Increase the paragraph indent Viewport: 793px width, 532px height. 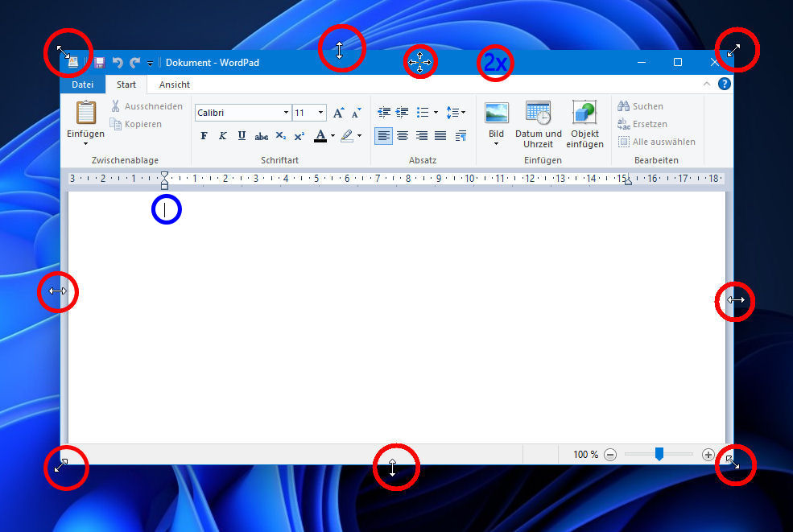pyautogui.click(x=402, y=113)
